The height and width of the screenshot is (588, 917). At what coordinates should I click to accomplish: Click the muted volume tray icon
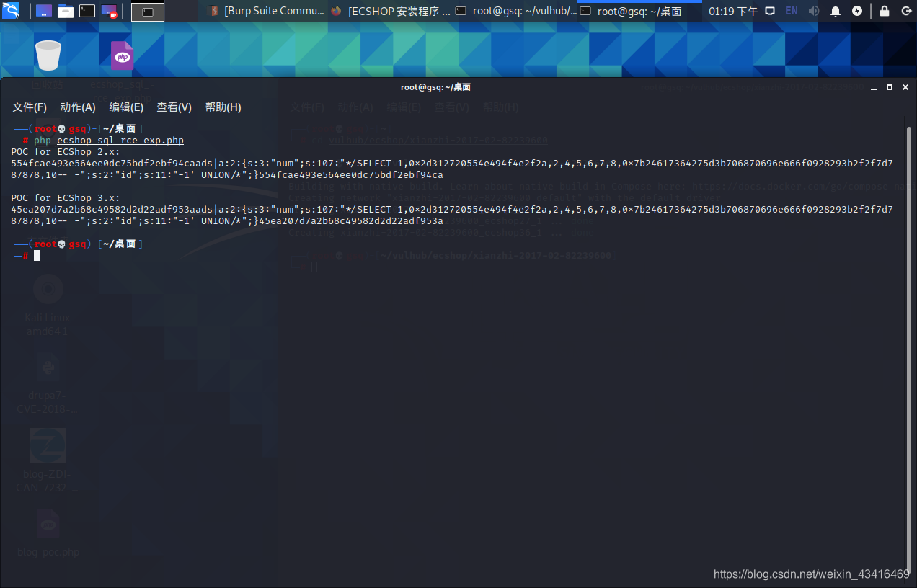(814, 11)
